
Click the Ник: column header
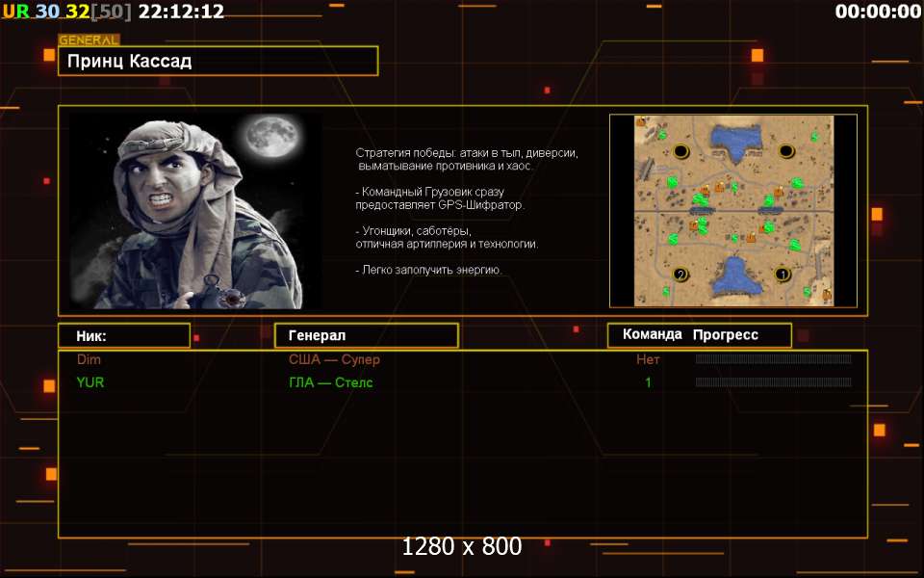click(x=123, y=335)
